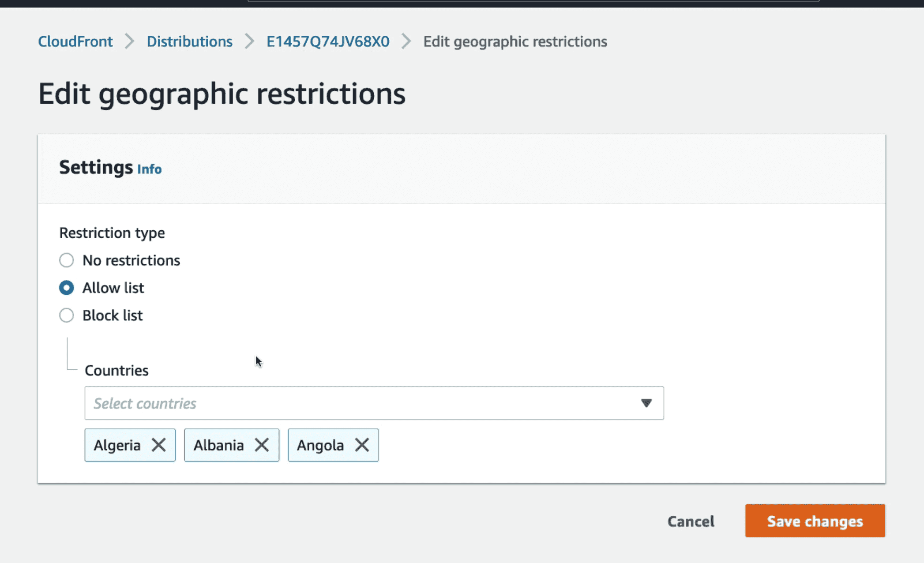Dismiss the Angola tag with its X
Viewport: 924px width, 563px height.
[x=362, y=445]
